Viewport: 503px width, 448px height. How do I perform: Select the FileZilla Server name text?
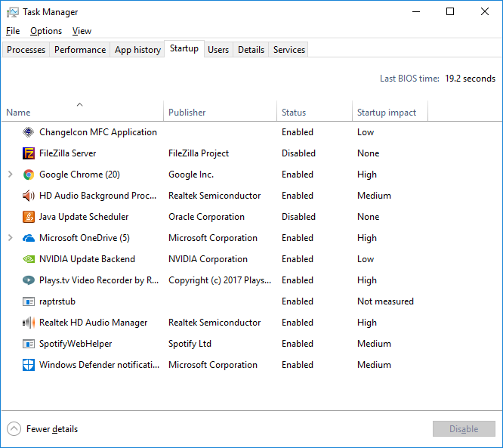(x=68, y=153)
